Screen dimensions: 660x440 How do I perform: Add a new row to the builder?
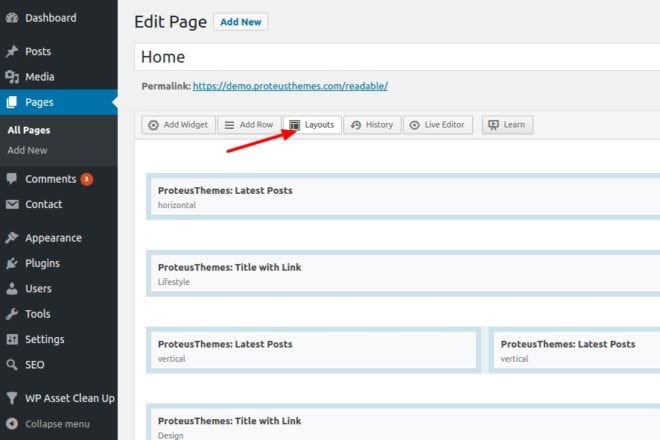(249, 125)
